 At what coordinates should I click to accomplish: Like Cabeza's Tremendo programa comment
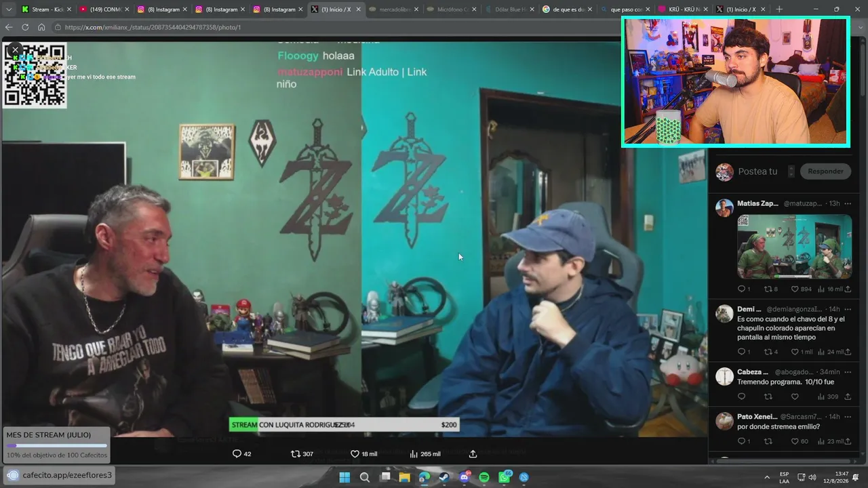795,396
